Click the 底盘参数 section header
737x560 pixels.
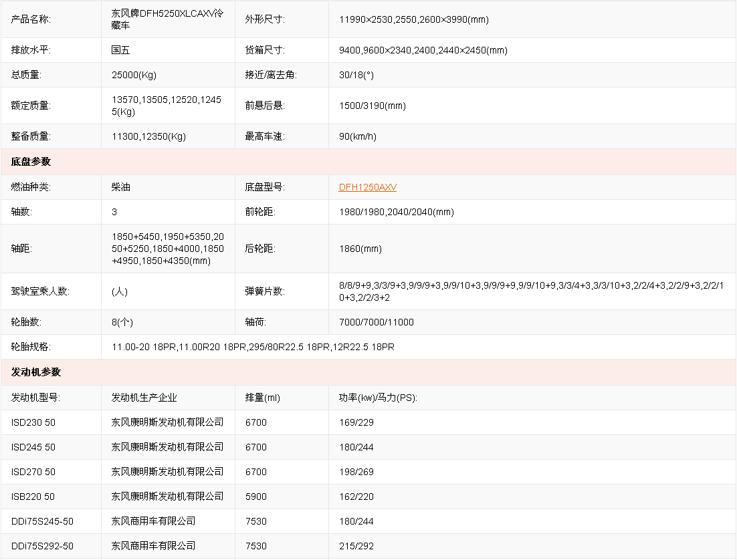[31, 162]
